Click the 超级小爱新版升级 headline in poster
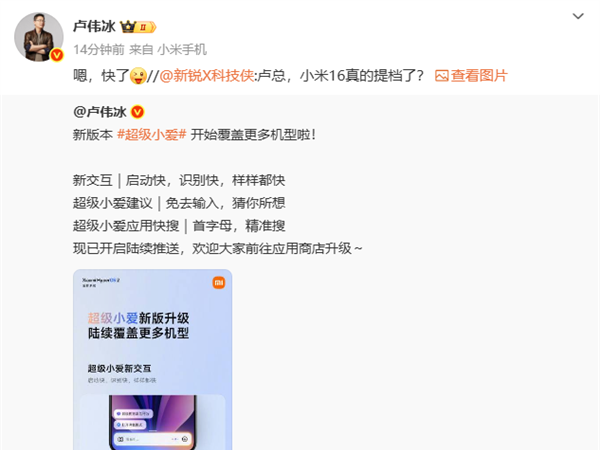Screen dimensions: 600x450 click(x=139, y=318)
